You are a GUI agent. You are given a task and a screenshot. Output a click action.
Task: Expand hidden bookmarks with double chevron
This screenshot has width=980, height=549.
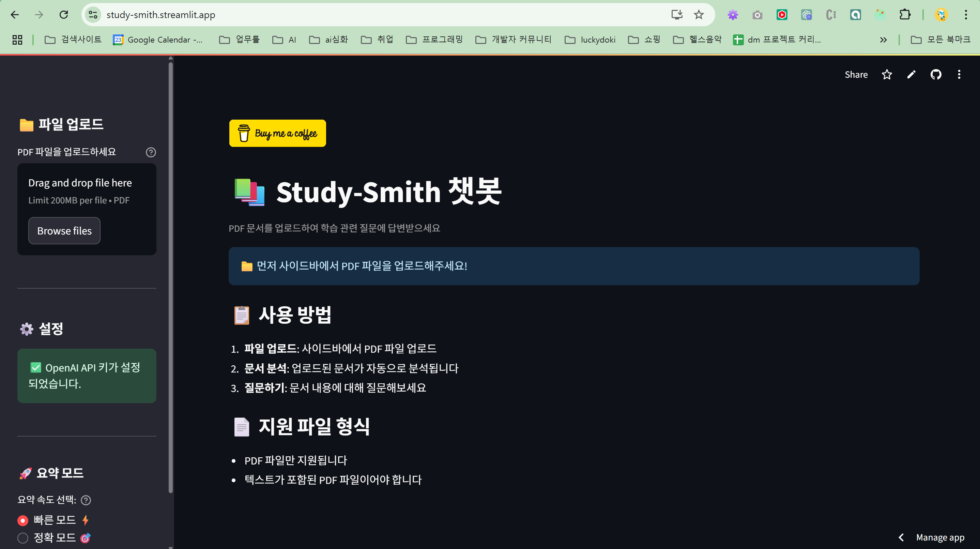pyautogui.click(x=883, y=40)
